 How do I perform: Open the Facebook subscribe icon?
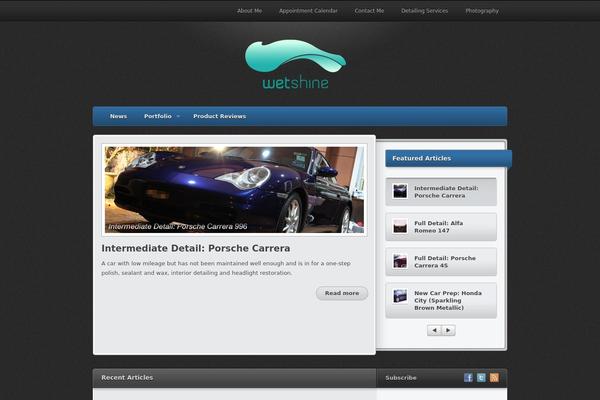tap(468, 378)
